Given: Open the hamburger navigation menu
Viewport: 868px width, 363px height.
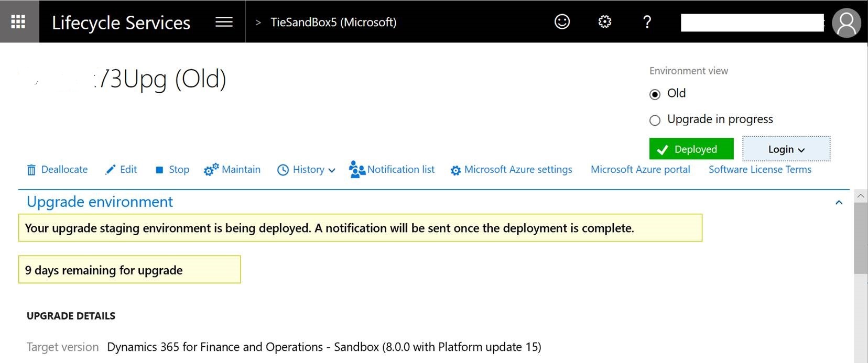Looking at the screenshot, I should [224, 22].
